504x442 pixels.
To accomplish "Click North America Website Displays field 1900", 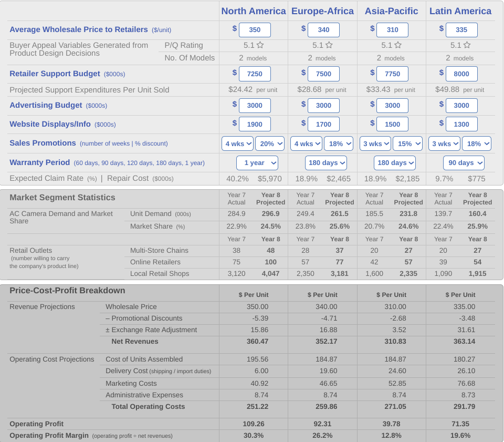I will [x=255, y=124].
